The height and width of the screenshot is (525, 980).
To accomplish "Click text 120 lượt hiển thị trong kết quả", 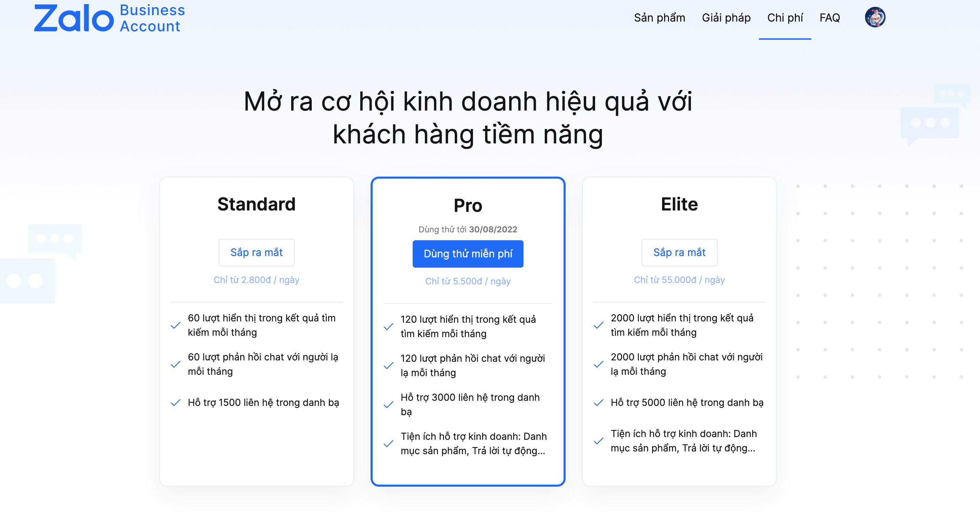I will [468, 327].
